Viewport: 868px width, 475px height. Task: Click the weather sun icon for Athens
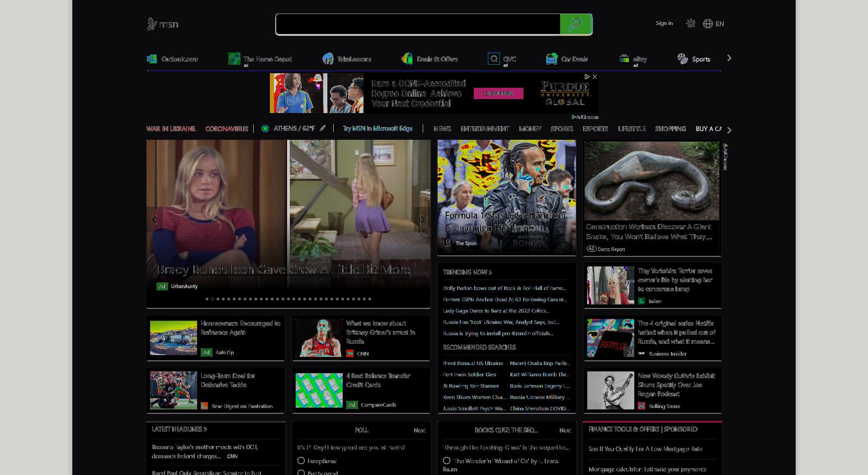coord(265,128)
